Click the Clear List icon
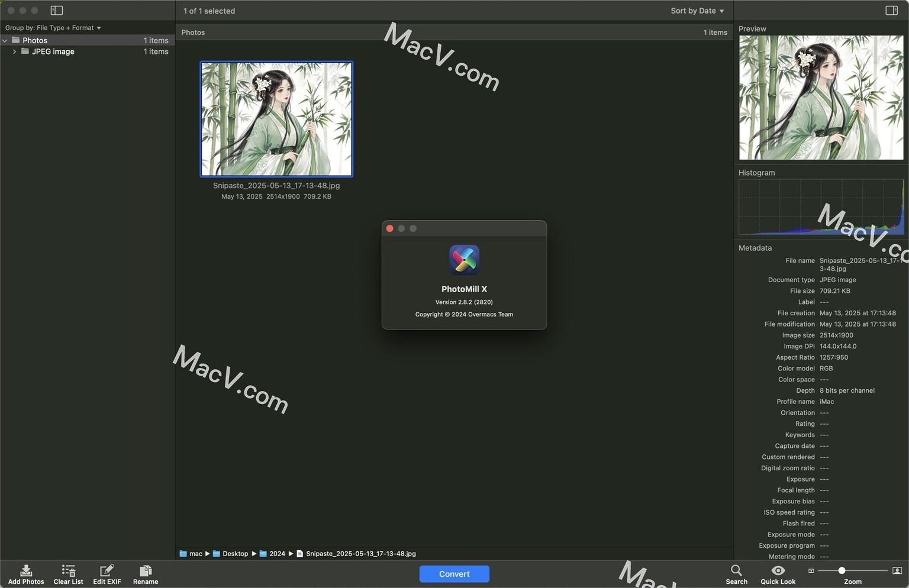This screenshot has height=588, width=909. (69, 570)
